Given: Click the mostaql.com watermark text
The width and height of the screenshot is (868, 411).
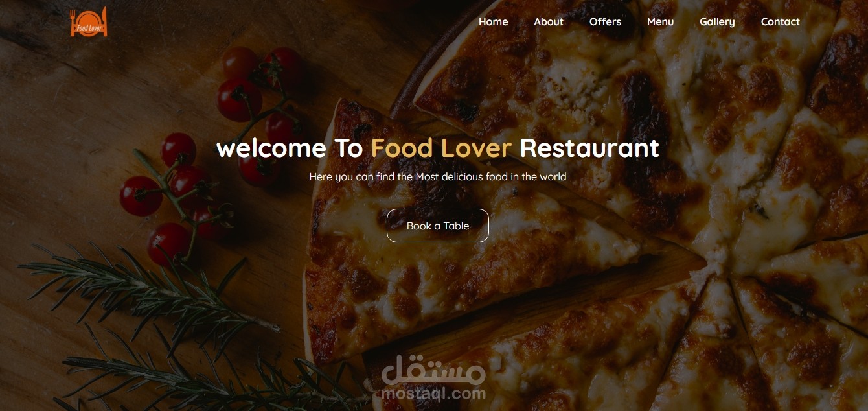Looking at the screenshot, I should click(433, 393).
